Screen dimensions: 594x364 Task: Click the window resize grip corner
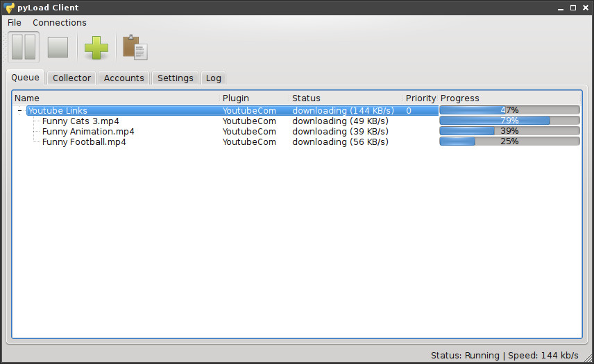click(x=588, y=358)
